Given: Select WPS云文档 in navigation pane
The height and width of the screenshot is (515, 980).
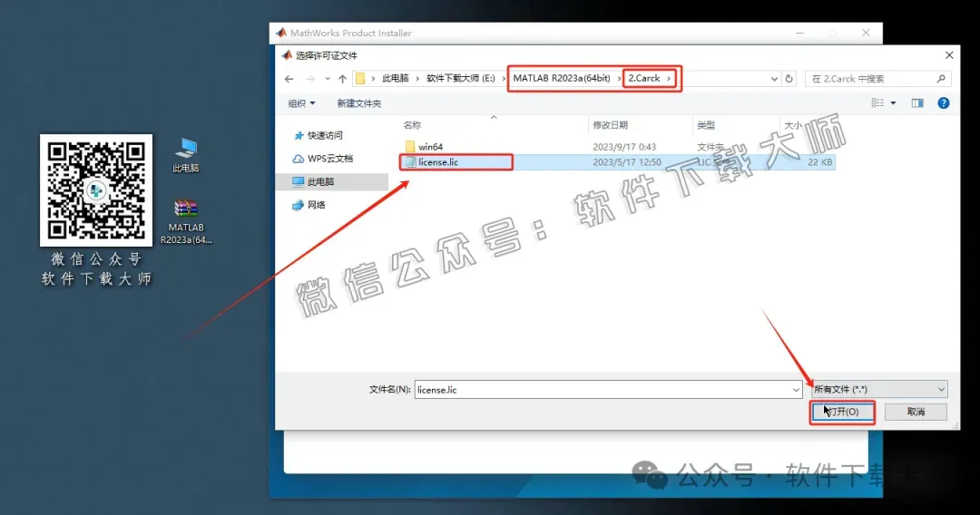Looking at the screenshot, I should point(330,159).
